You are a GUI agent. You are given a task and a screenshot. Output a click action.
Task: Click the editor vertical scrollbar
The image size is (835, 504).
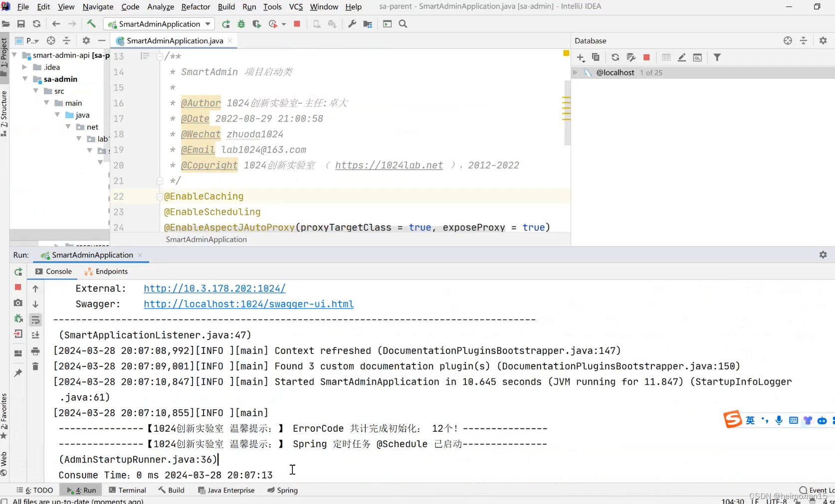coord(567,115)
